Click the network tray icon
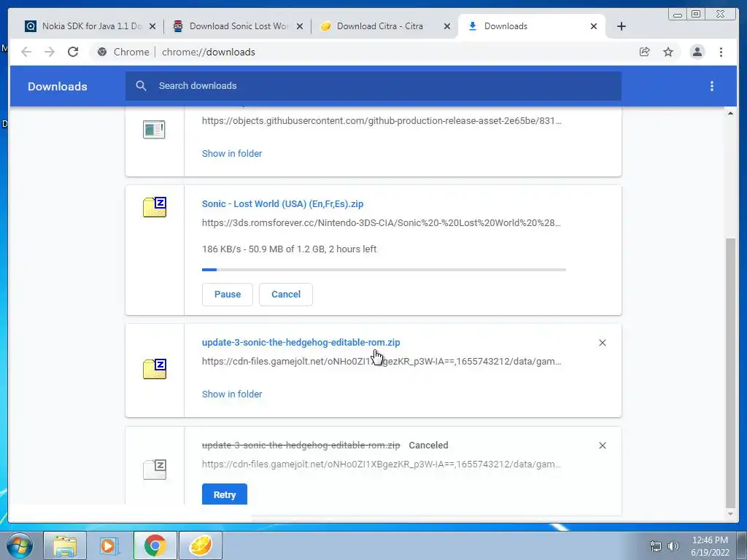This screenshot has height=560, width=747. 656,546
